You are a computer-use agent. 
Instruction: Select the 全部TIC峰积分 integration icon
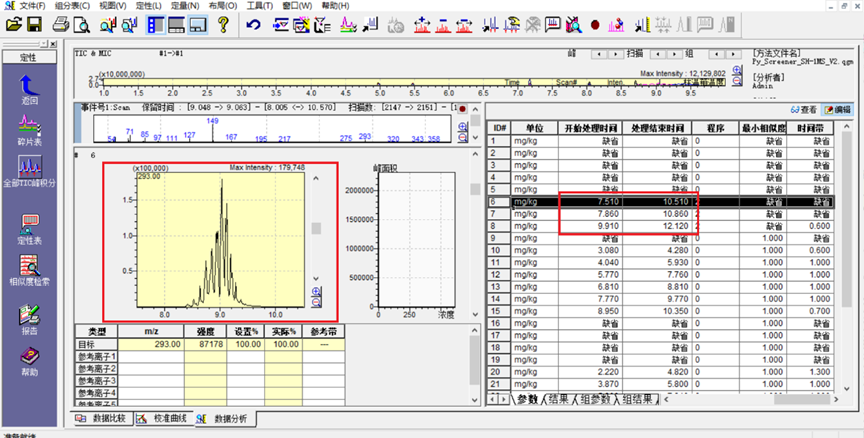click(x=29, y=168)
